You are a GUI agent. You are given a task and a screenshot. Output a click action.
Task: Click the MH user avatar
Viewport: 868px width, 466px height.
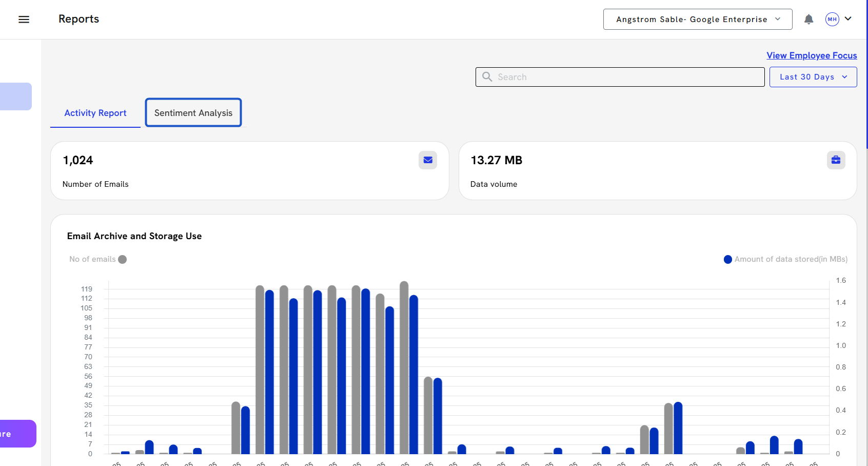832,20
